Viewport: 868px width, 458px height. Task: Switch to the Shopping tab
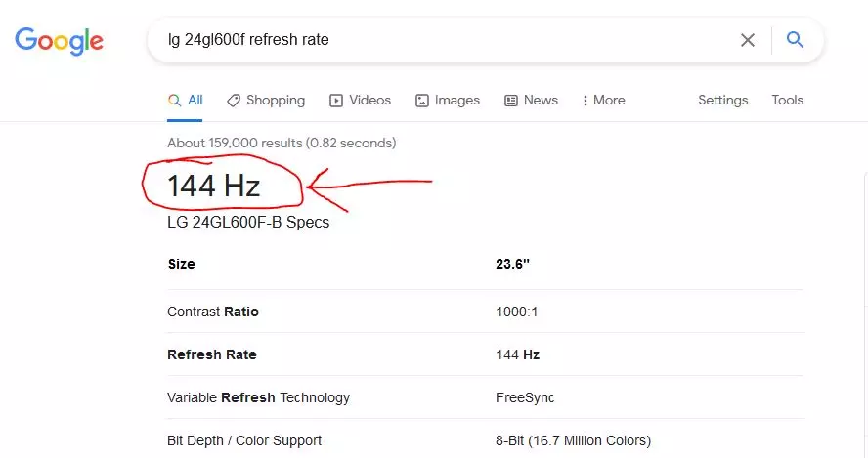276,101
